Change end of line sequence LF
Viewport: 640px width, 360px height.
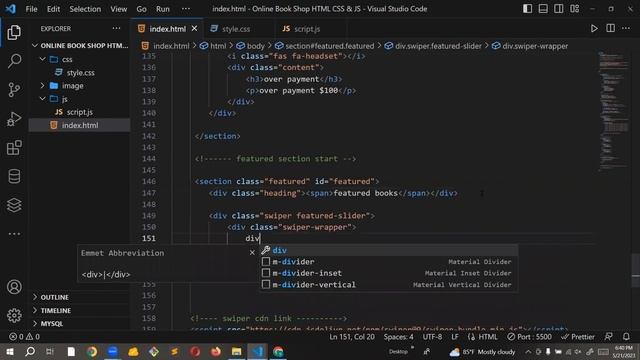pos(455,337)
